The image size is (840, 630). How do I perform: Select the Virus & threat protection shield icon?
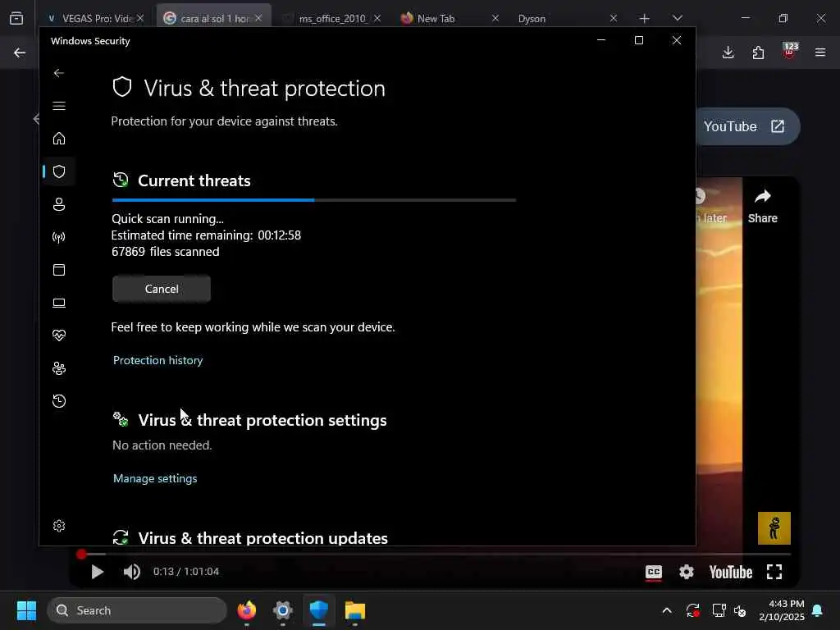pyautogui.click(x=59, y=171)
